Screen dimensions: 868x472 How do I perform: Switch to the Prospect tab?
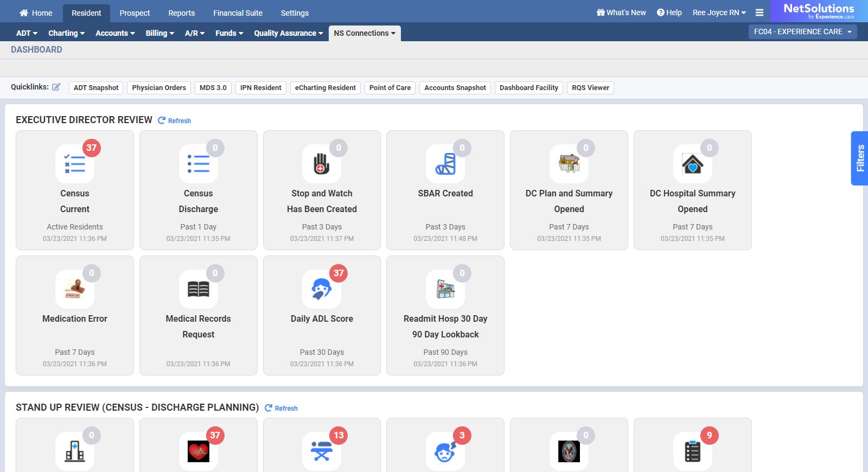pos(135,13)
